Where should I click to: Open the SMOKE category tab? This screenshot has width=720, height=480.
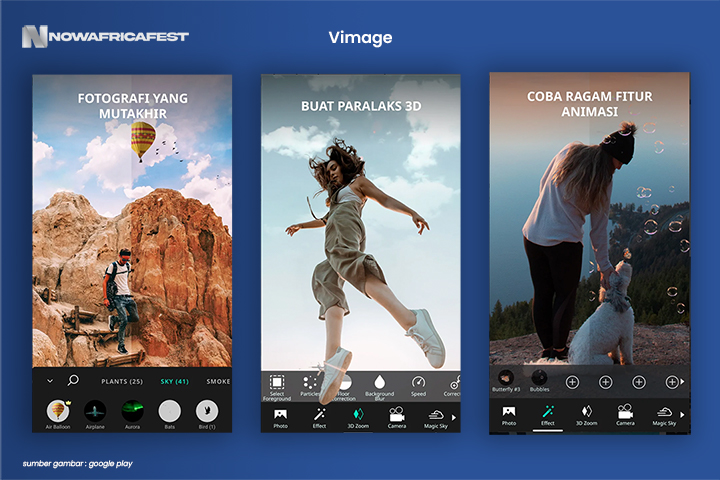(218, 381)
